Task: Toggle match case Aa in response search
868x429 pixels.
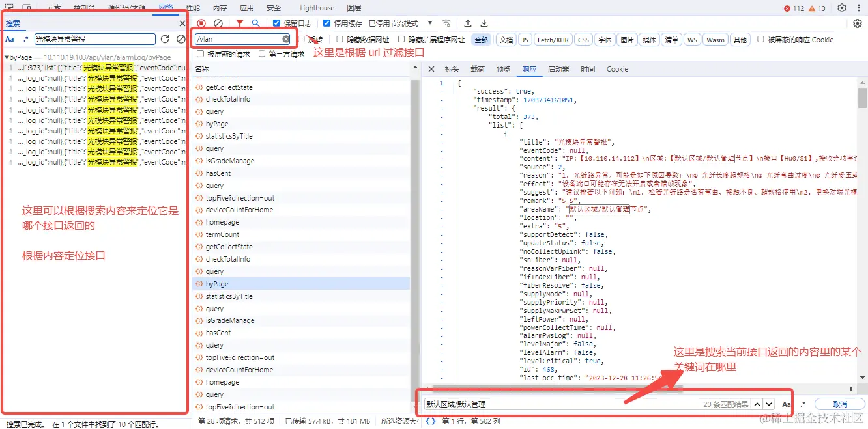Action: pyautogui.click(x=787, y=404)
